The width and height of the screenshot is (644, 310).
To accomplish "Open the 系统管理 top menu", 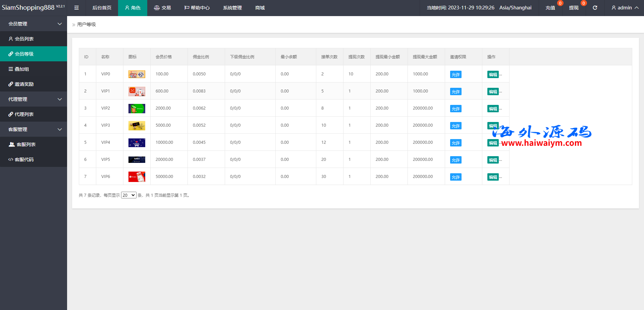I will tap(232, 8).
